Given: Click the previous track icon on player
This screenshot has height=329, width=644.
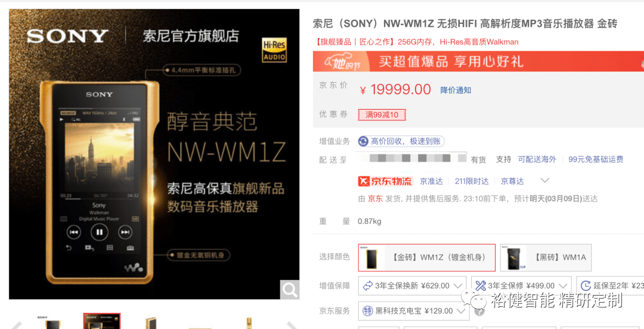Looking at the screenshot, I should (x=74, y=232).
